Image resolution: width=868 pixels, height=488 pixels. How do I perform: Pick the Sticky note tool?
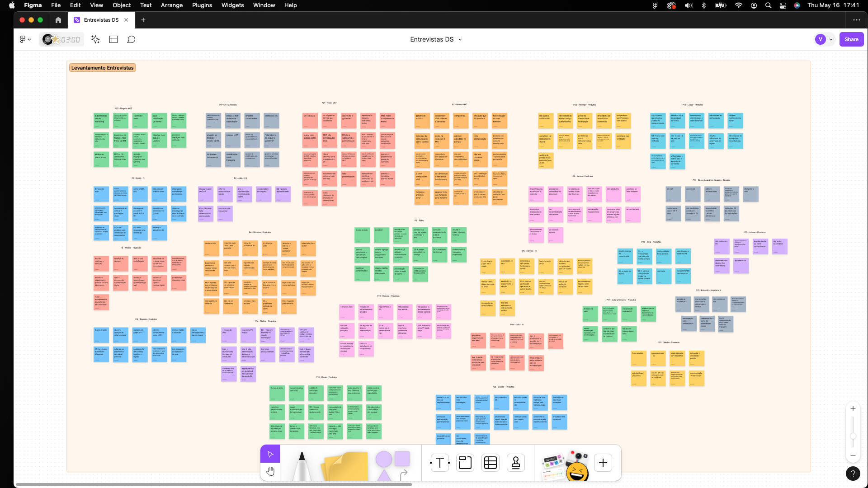pos(344,466)
